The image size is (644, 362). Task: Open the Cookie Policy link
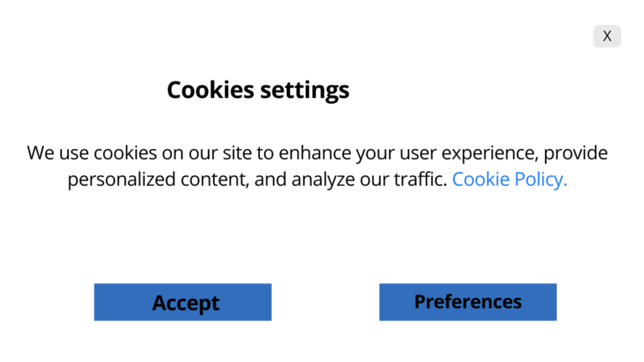click(509, 179)
